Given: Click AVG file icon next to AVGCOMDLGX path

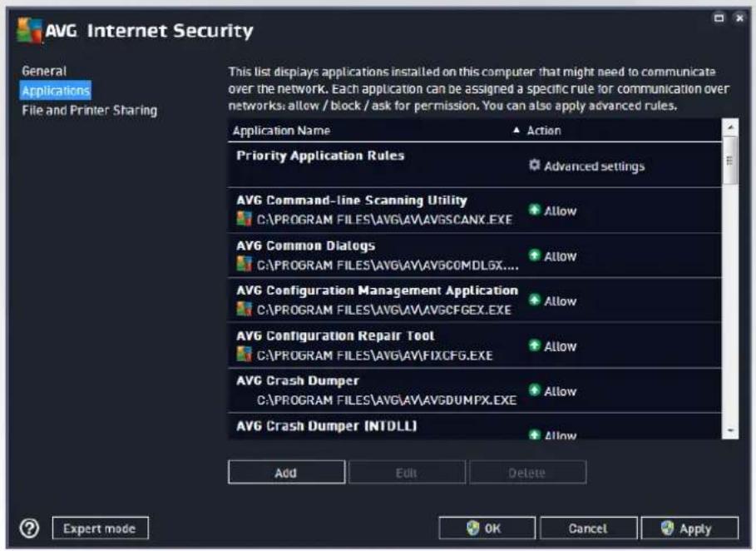Looking at the screenshot, I should pyautogui.click(x=245, y=264).
